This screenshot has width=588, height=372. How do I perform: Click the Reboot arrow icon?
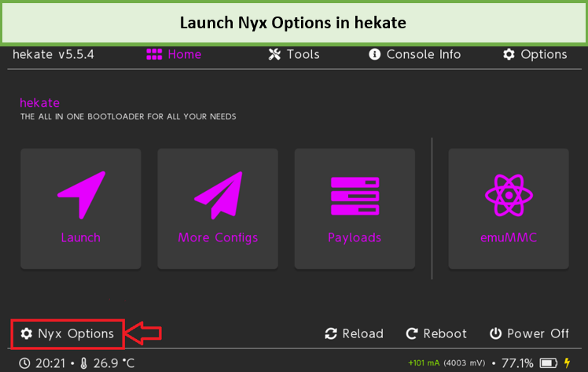pyautogui.click(x=412, y=333)
